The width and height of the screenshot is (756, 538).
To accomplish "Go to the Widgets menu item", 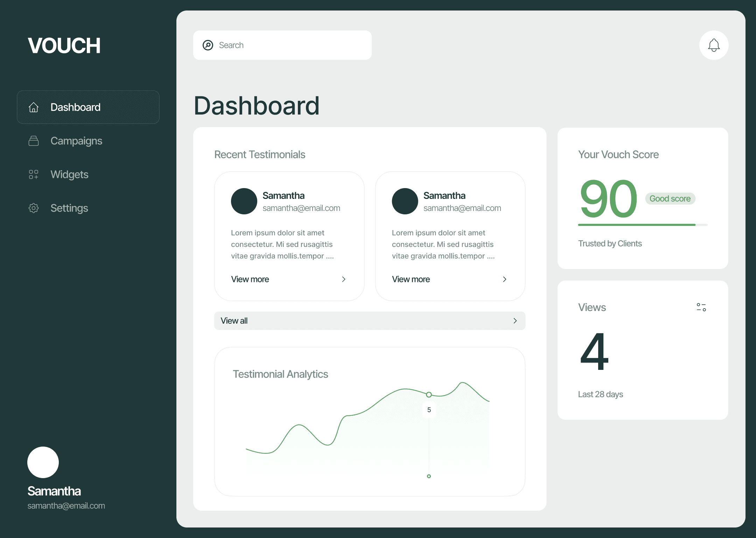I will point(69,174).
